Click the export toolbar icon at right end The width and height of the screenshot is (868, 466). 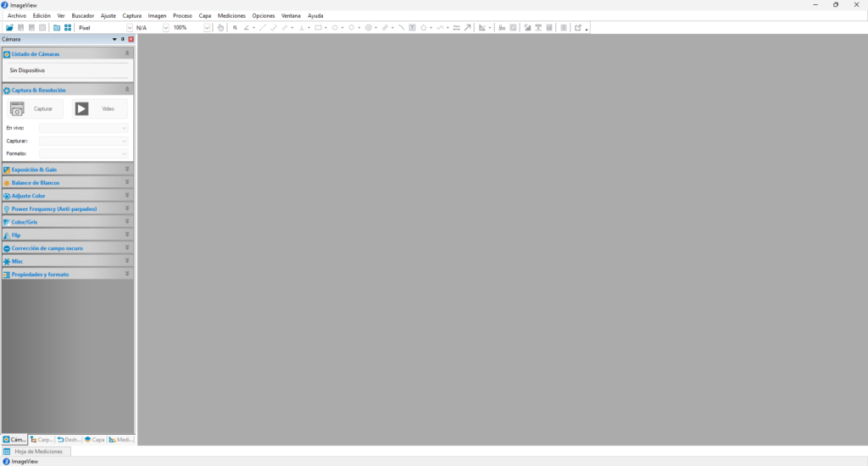click(x=578, y=28)
